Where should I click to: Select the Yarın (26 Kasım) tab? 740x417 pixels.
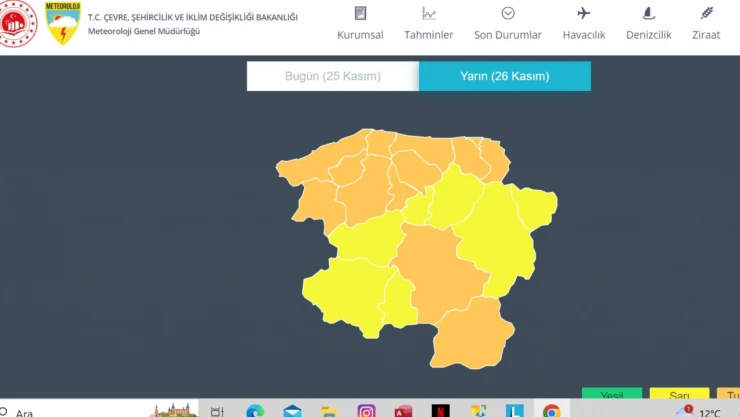(x=505, y=76)
